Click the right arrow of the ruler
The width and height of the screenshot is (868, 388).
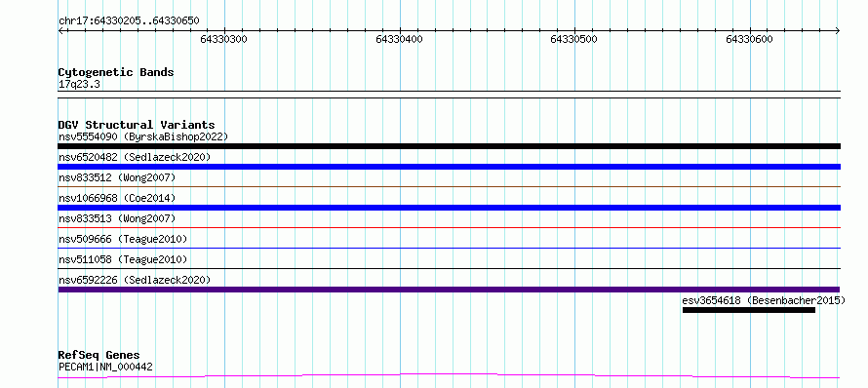coord(838,30)
